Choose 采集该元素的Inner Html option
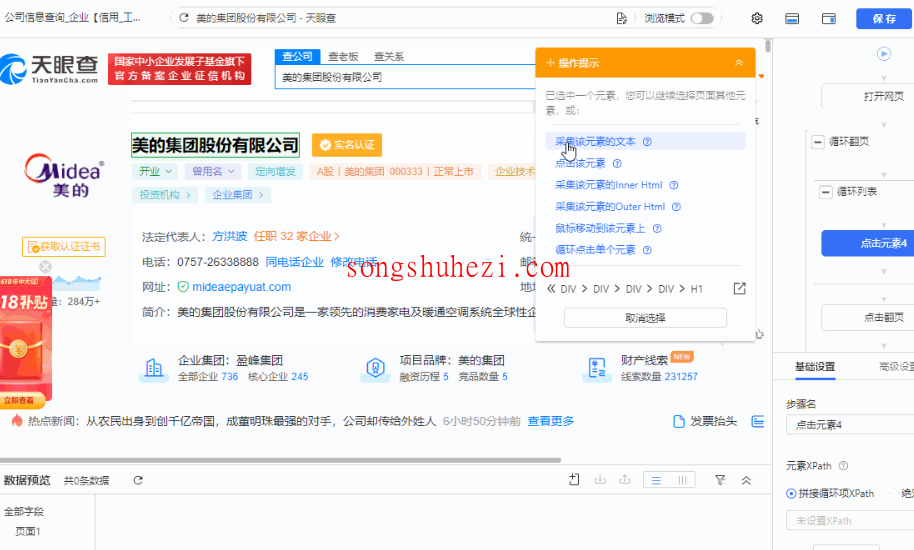This screenshot has width=914, height=550. coord(609,185)
